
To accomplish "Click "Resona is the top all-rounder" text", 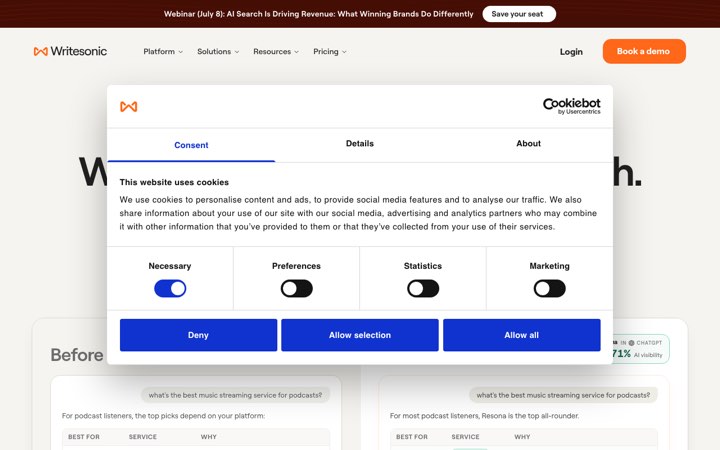I will [x=530, y=416].
